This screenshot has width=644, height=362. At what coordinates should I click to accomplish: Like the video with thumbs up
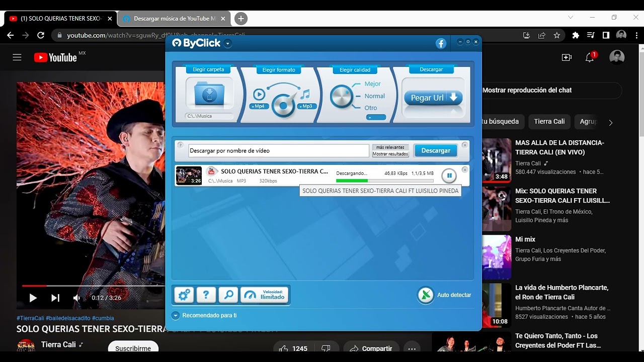(292, 348)
